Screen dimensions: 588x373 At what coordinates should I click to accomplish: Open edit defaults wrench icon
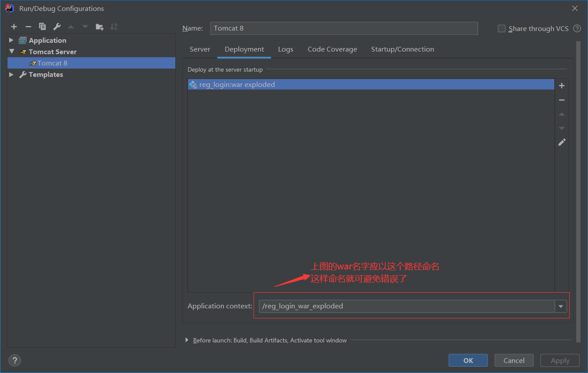click(x=57, y=27)
